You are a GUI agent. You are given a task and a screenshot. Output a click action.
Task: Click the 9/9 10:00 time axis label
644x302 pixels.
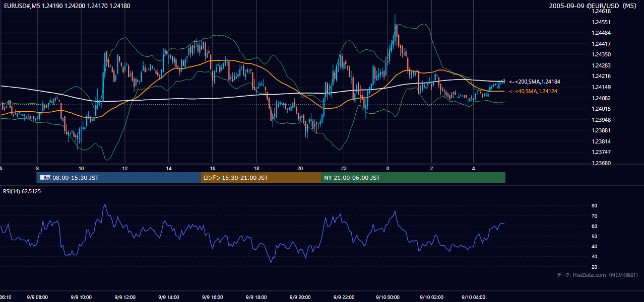[81, 297]
